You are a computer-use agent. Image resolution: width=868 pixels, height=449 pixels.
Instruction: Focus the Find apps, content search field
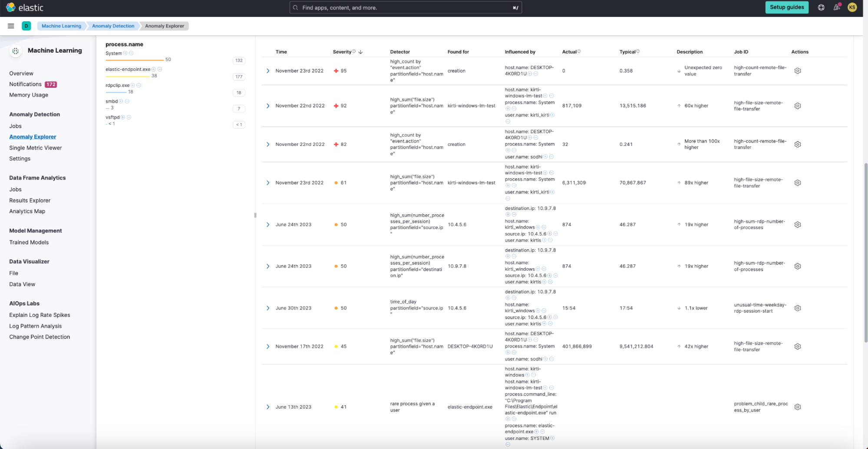coord(406,7)
